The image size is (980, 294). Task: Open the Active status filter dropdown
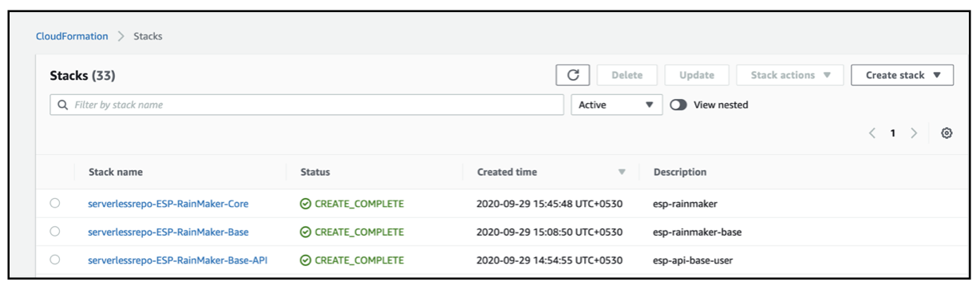click(616, 105)
